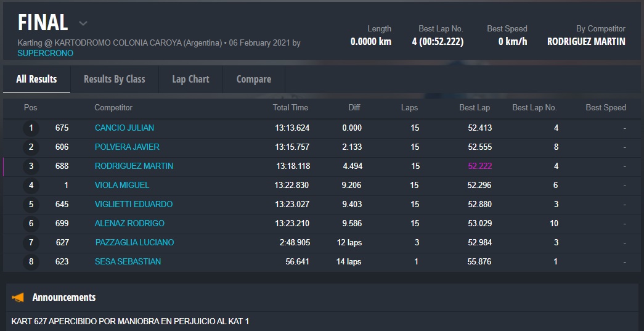Viewport: 644px width, 331px height.
Task: Open competitor CANCIO JULIAN details
Action: [x=124, y=128]
